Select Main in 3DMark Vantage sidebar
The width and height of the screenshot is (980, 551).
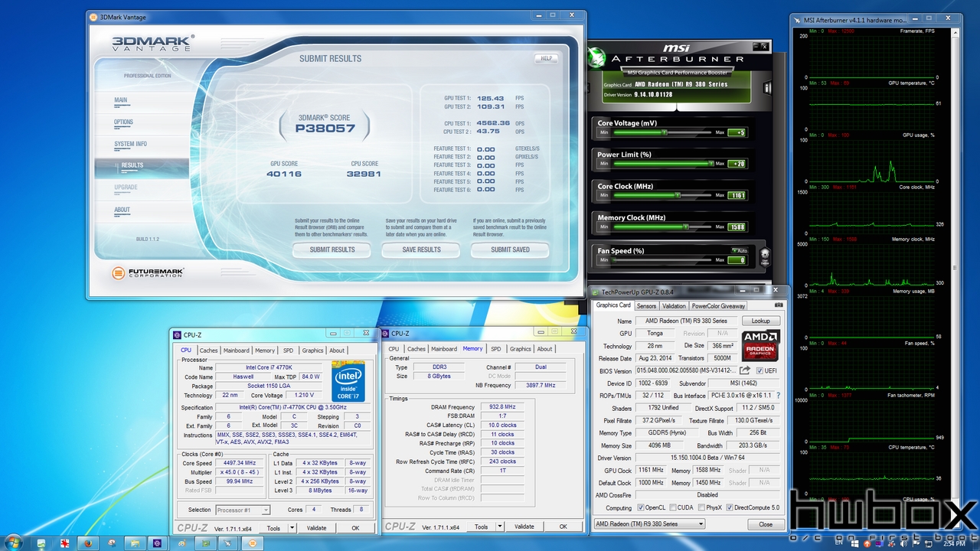[121, 100]
